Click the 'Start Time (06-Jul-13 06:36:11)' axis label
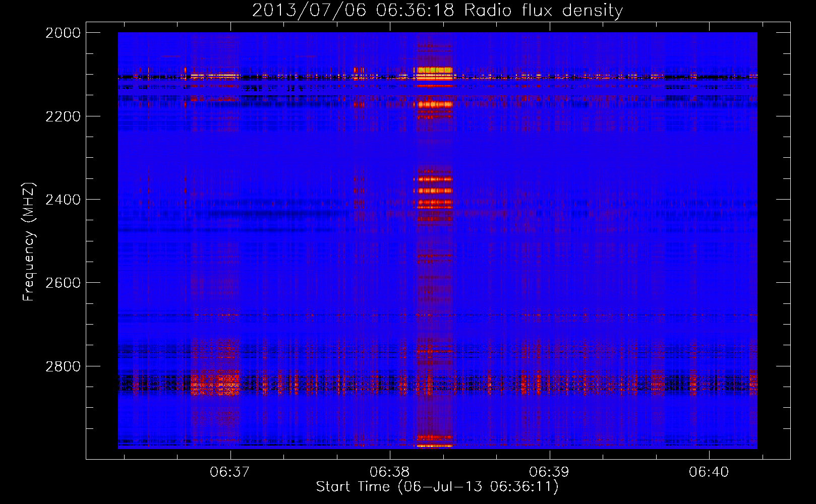Viewport: 816px width, 504px height. pos(437,487)
